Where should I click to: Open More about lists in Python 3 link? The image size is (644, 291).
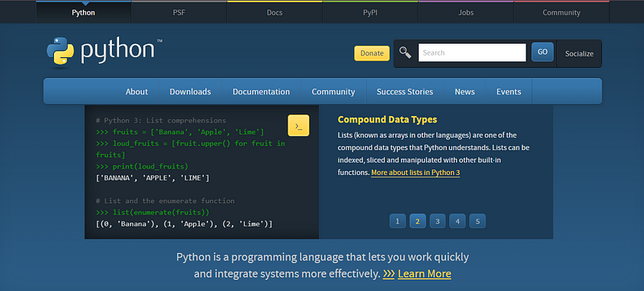pos(415,173)
